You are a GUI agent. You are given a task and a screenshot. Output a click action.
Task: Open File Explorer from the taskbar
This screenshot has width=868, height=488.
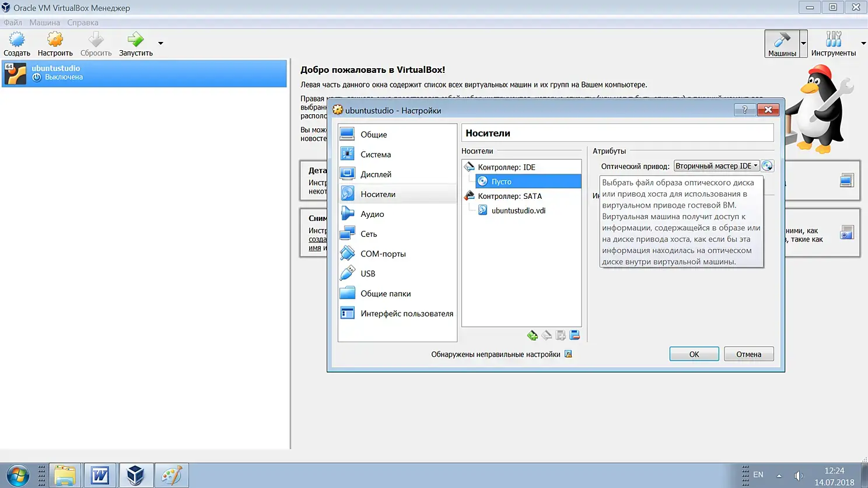tap(65, 476)
